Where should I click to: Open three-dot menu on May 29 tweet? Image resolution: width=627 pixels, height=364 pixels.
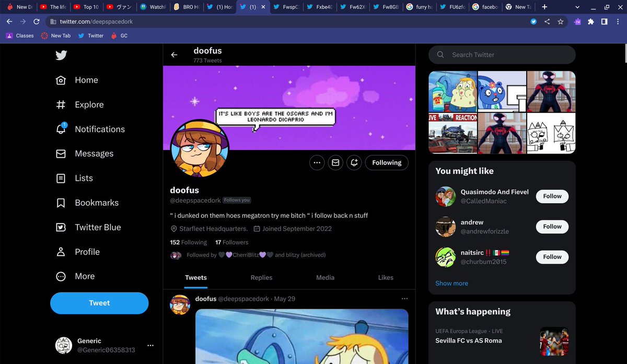tap(404, 299)
